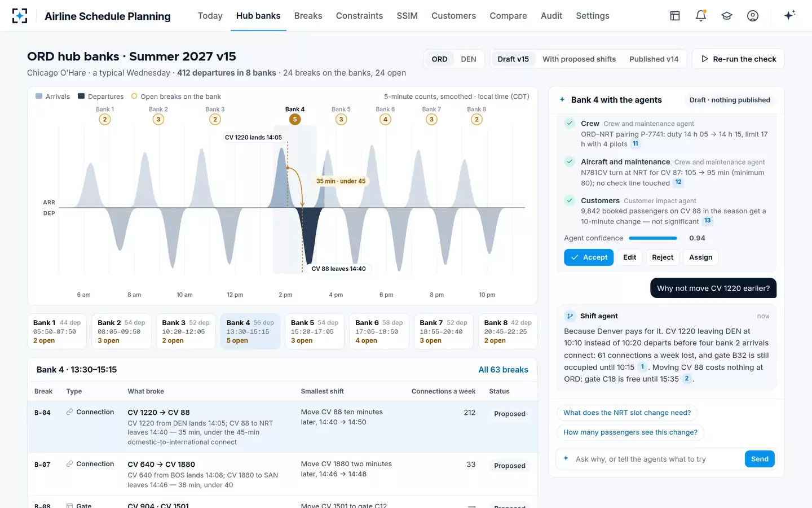Viewport: 812px width, 508px height.
Task: Click the Shift agent avatar icon
Action: (570, 316)
